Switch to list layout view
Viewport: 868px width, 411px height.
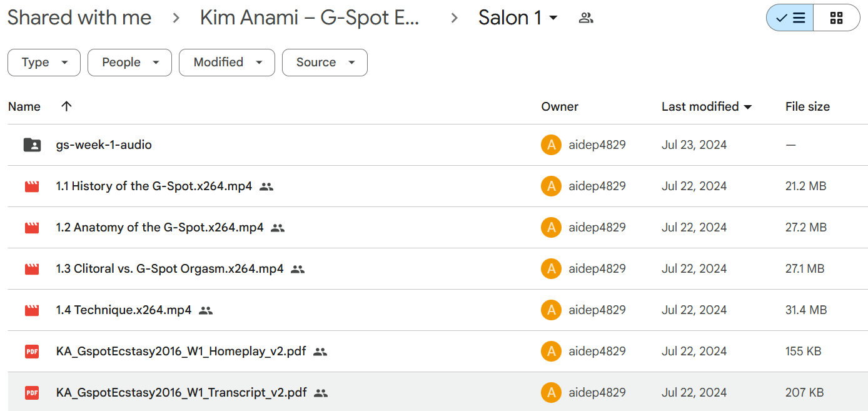[790, 18]
